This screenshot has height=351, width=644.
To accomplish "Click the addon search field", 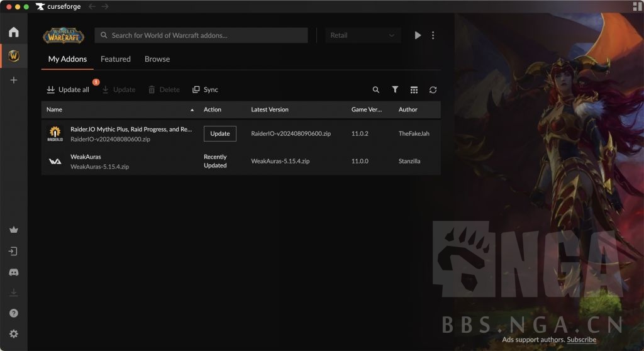I will tap(201, 35).
